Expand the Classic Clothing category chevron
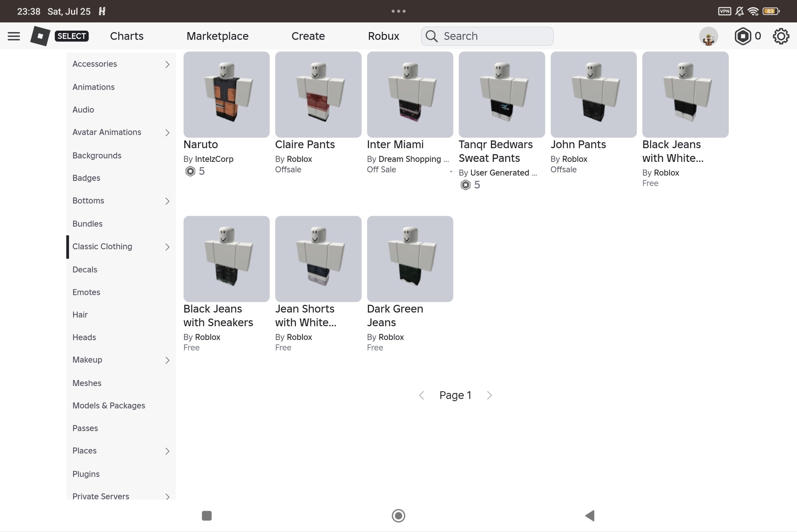Viewport: 797px width, 532px height. (x=167, y=247)
